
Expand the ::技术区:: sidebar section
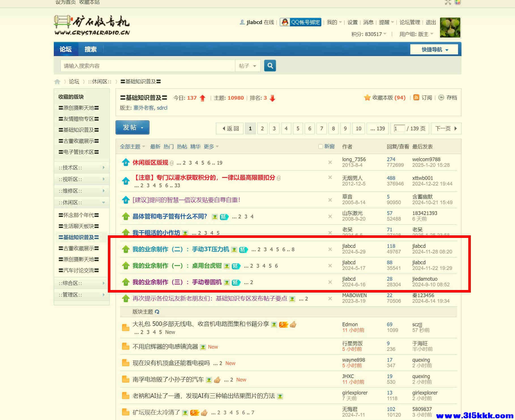click(x=103, y=167)
